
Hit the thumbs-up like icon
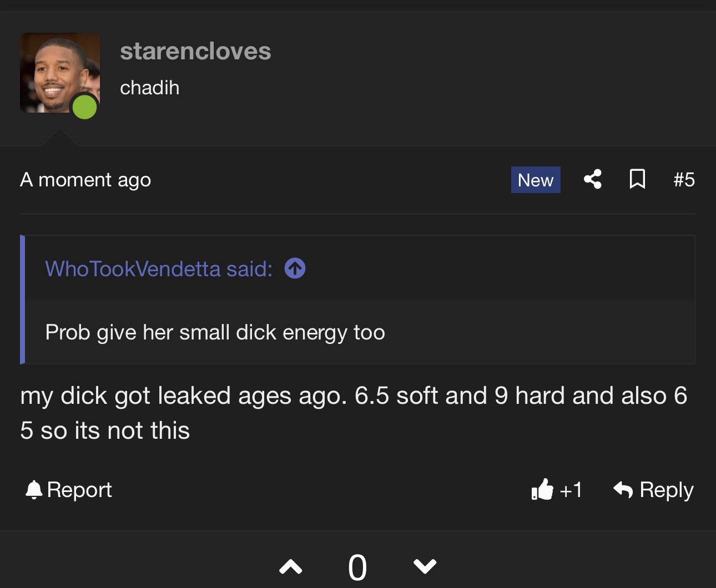542,489
